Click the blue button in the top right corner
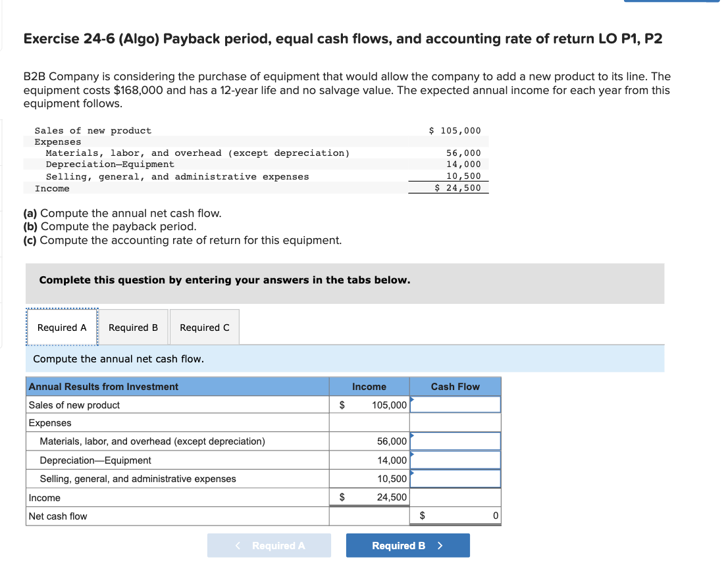The height and width of the screenshot is (588, 724). click(x=671, y=1)
